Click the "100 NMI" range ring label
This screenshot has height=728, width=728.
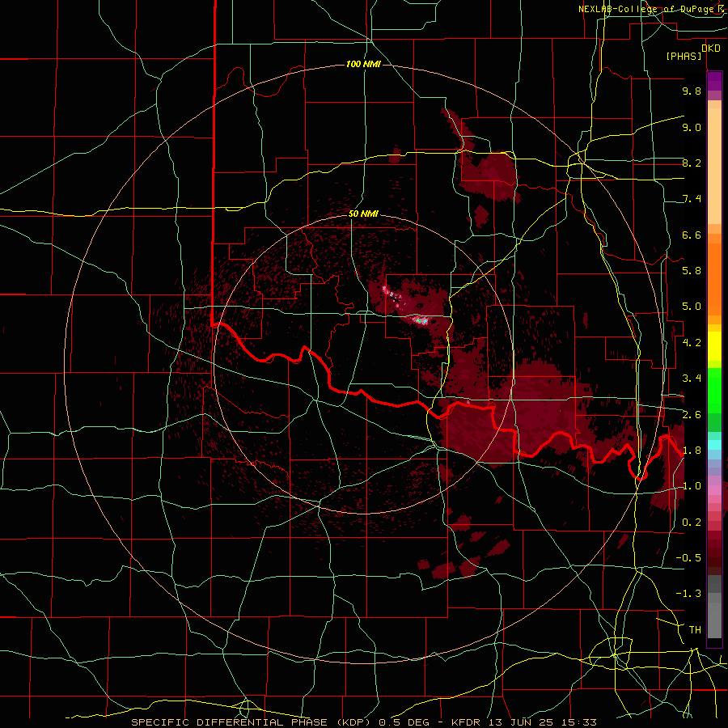[363, 64]
